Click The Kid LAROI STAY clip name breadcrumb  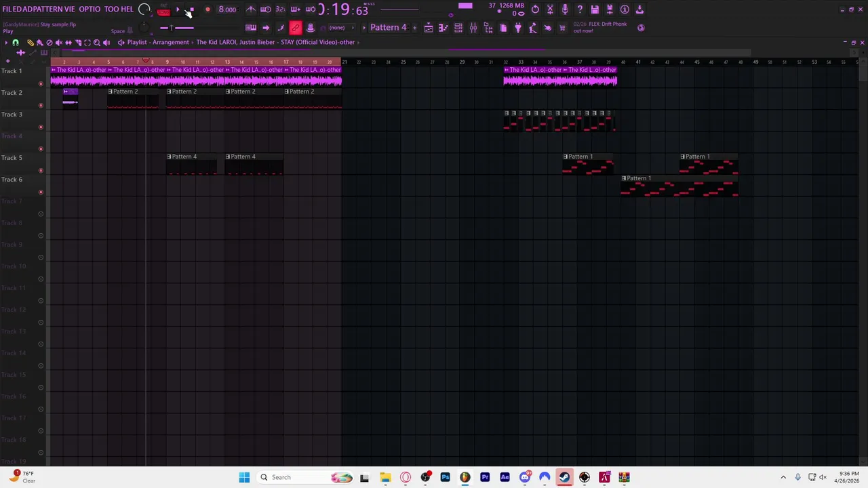point(275,42)
